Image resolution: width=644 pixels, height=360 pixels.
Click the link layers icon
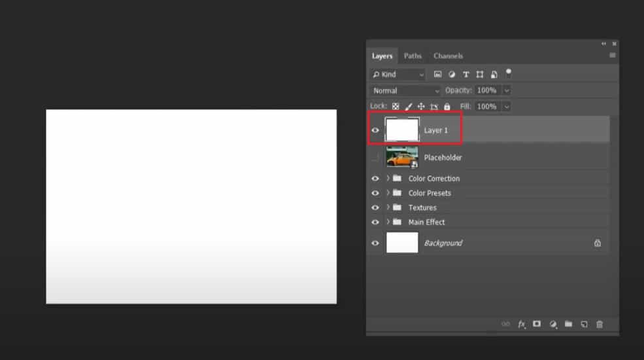[x=505, y=324]
